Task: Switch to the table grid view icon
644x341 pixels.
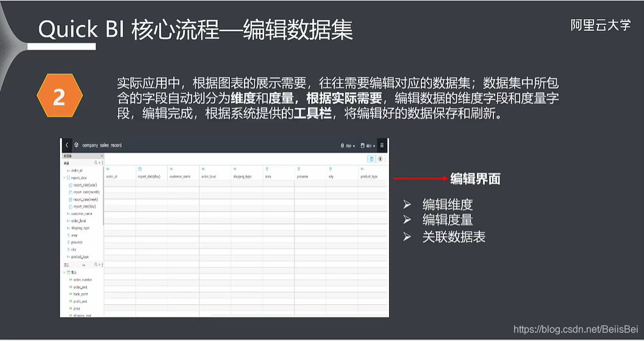Action: tap(371, 159)
